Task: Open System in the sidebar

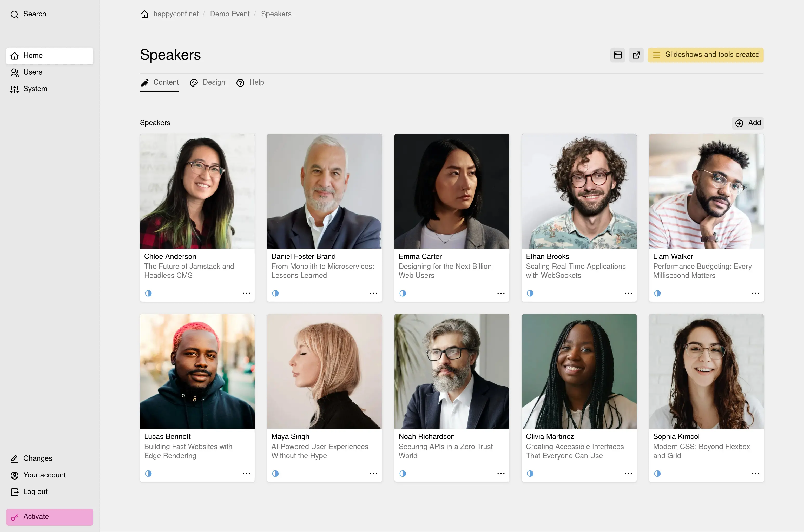Action: pyautogui.click(x=50, y=89)
